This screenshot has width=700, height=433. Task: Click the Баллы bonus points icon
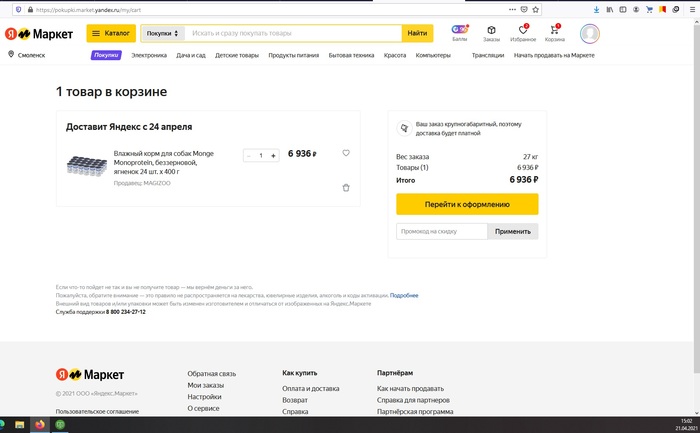459,33
